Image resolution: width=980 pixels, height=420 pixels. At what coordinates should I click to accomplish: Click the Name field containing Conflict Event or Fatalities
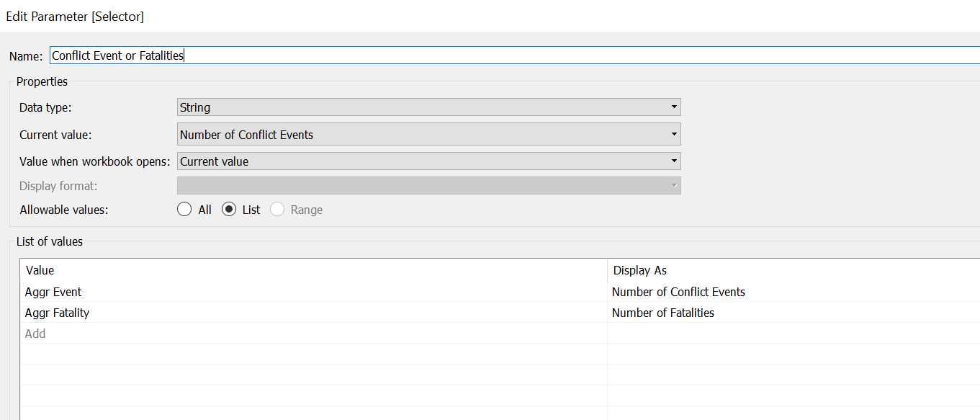[504, 55]
